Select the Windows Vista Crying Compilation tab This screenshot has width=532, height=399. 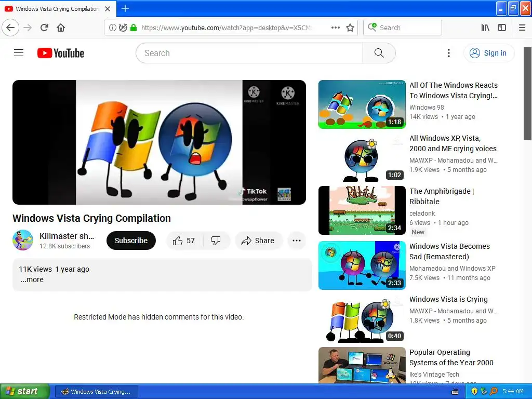click(x=58, y=9)
